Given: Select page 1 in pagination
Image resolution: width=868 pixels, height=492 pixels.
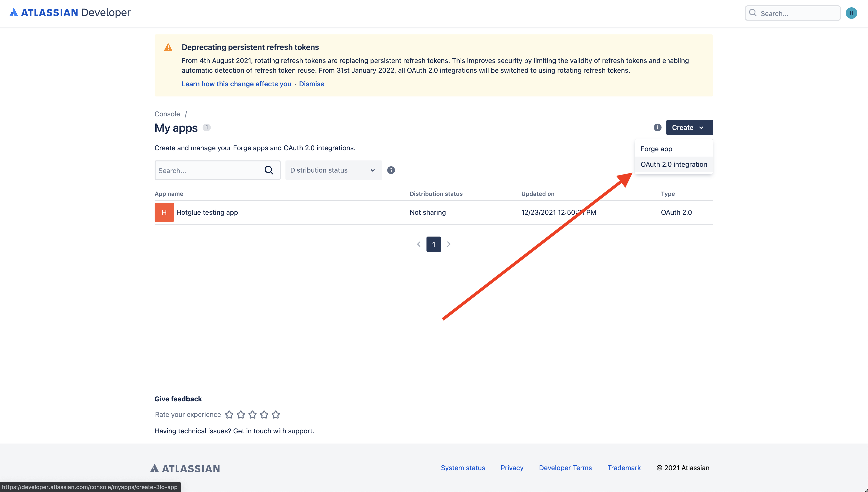Looking at the screenshot, I should pos(433,244).
